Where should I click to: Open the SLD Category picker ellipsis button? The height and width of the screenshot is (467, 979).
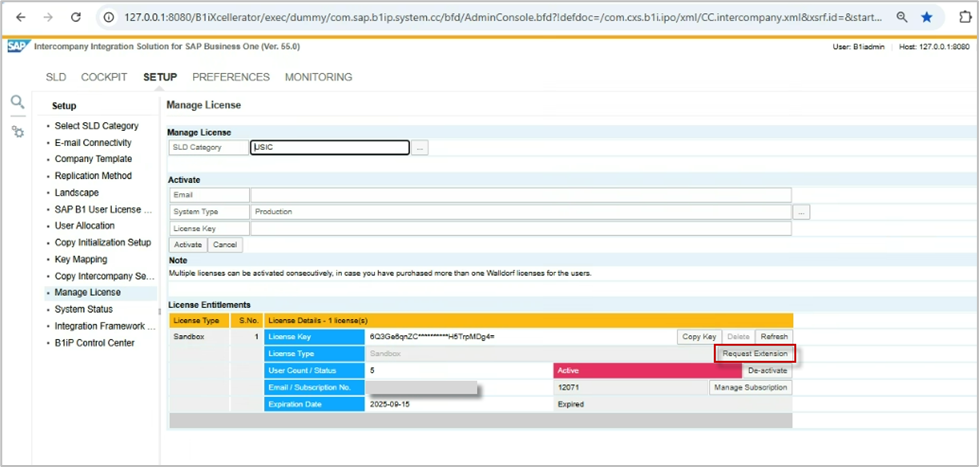point(421,148)
